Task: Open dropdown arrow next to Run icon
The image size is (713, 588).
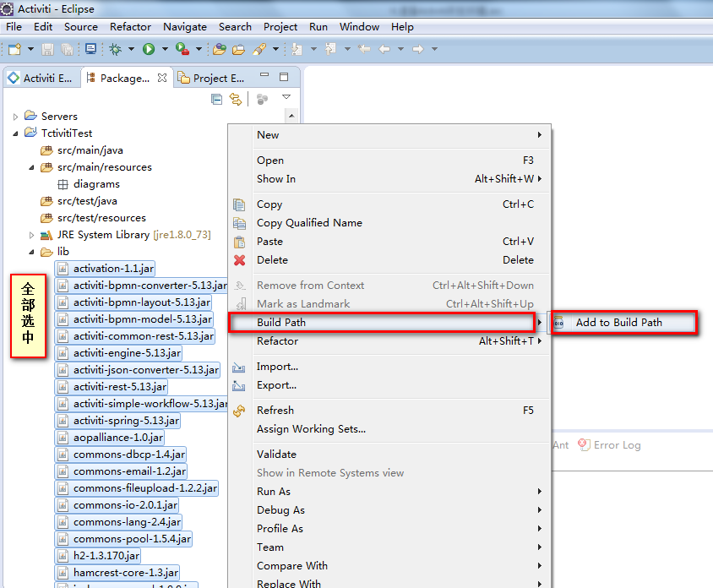Action: click(165, 49)
